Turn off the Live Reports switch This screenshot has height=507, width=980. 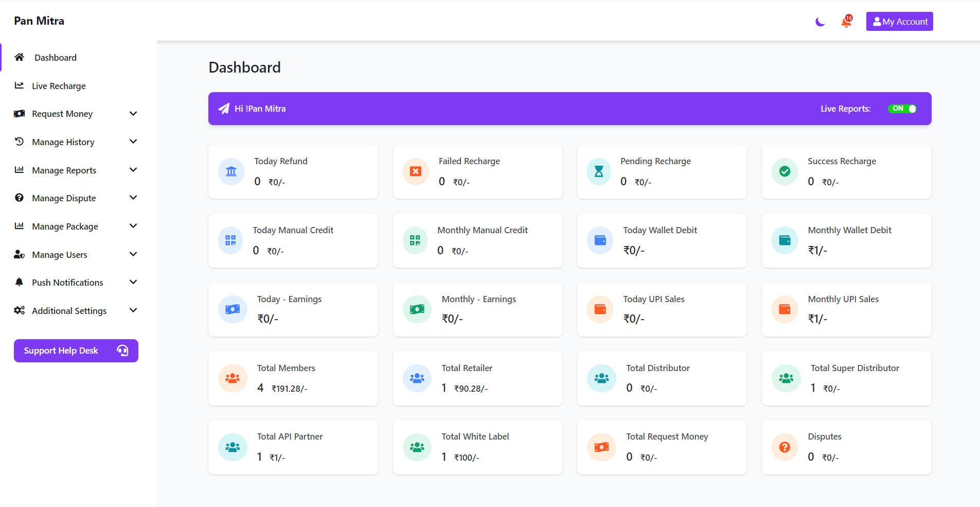click(902, 109)
